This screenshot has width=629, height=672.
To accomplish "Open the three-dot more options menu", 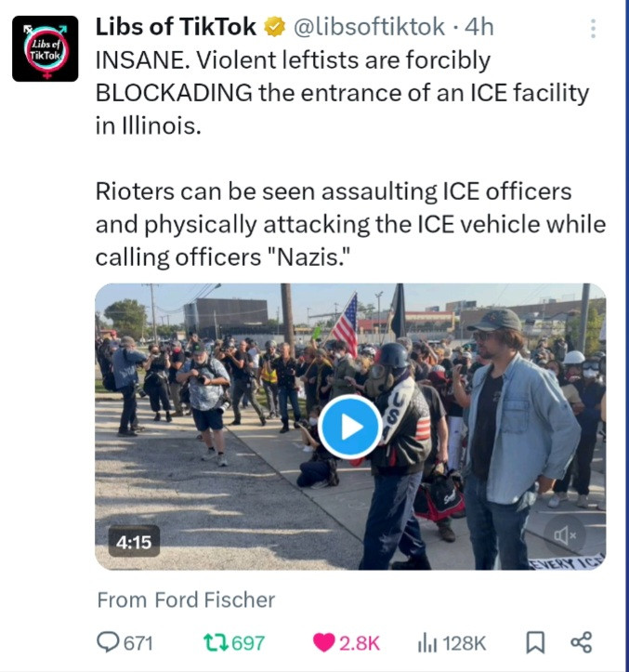I will pos(592,29).
